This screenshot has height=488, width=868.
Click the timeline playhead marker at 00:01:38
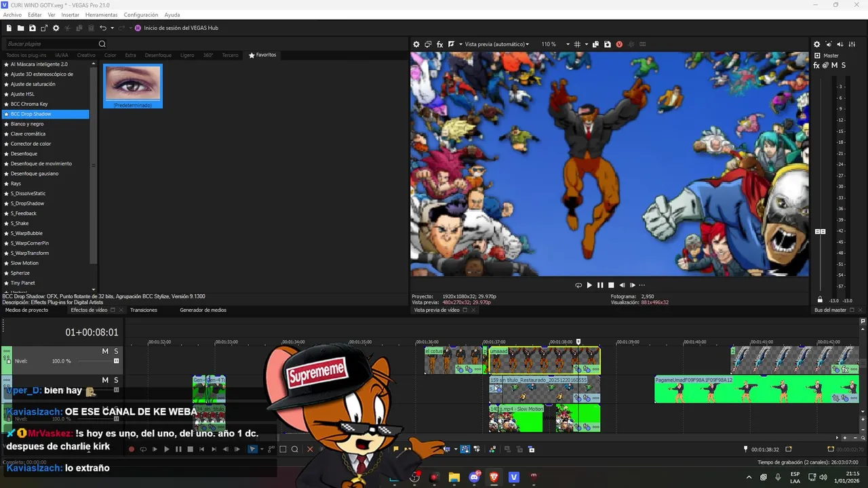(x=578, y=342)
